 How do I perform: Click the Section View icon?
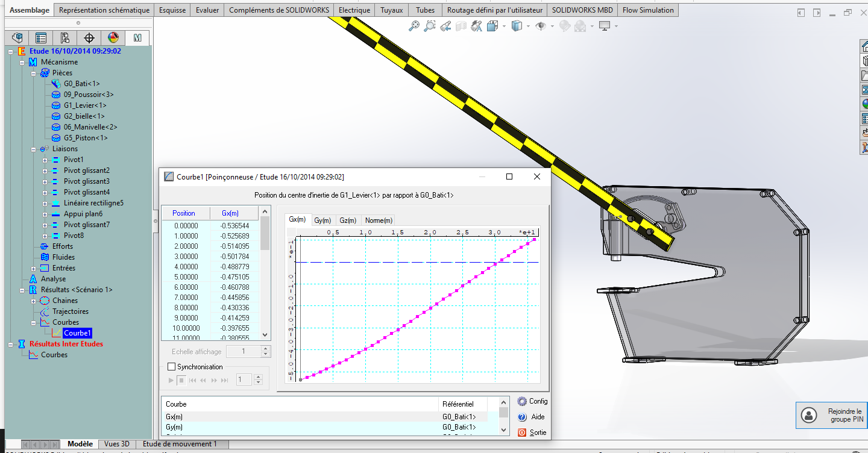click(x=461, y=26)
